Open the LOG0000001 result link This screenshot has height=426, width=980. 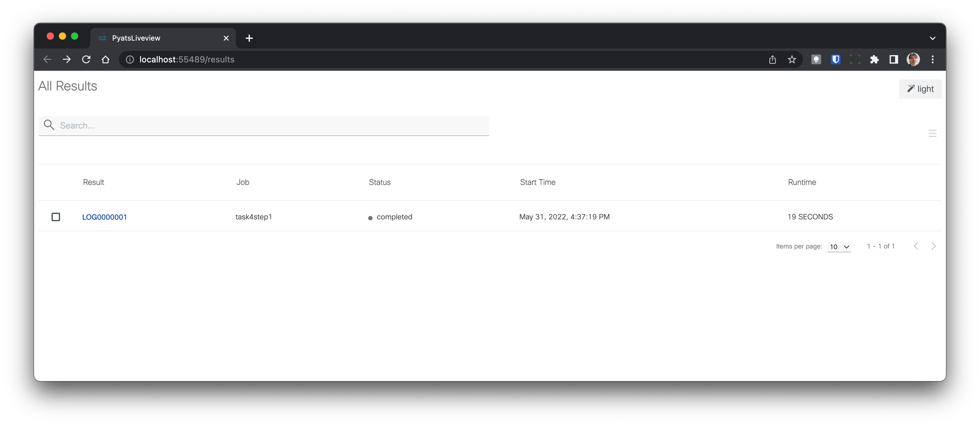[105, 217]
